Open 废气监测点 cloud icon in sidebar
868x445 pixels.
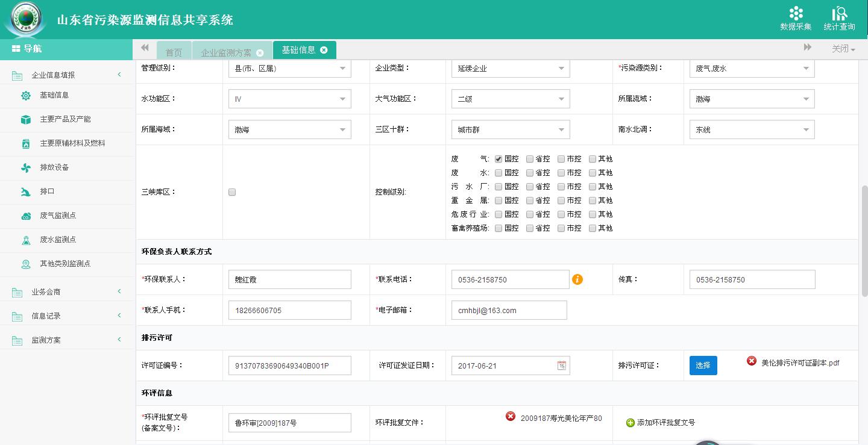(x=26, y=216)
